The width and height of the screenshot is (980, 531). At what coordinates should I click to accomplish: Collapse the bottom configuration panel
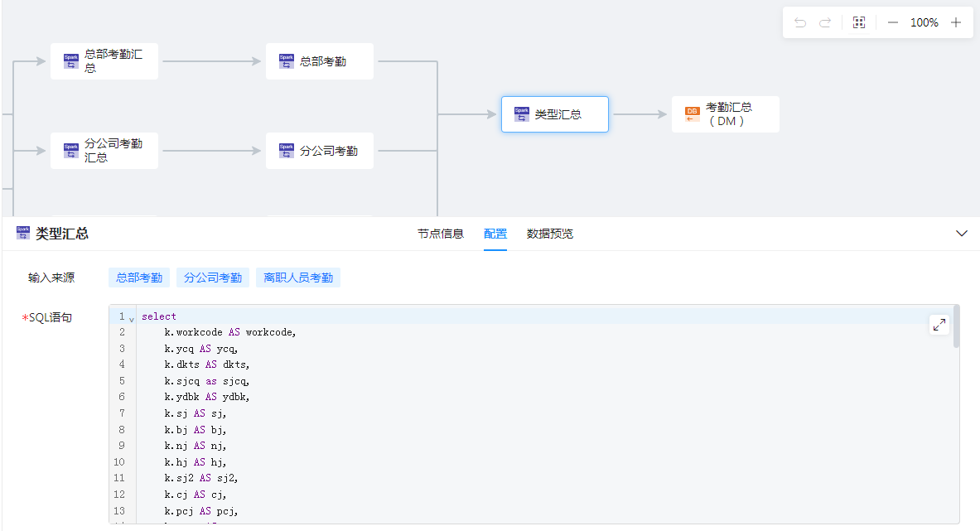click(x=962, y=234)
